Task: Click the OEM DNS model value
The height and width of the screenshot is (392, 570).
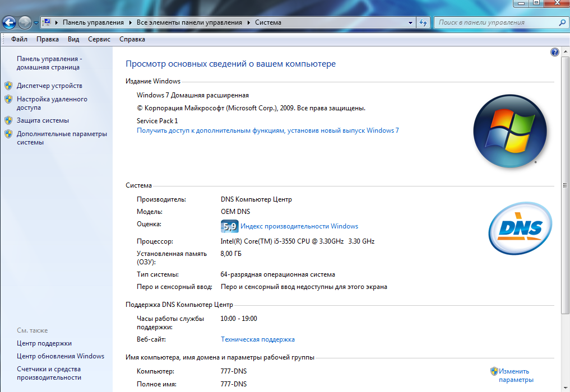Action: (x=235, y=212)
